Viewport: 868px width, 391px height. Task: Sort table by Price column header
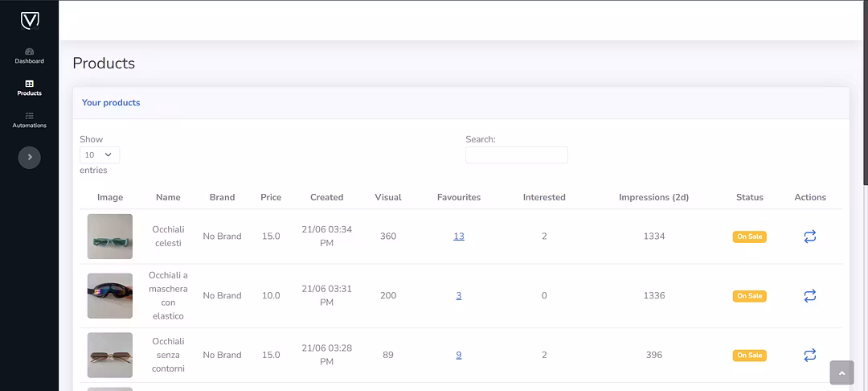click(271, 197)
